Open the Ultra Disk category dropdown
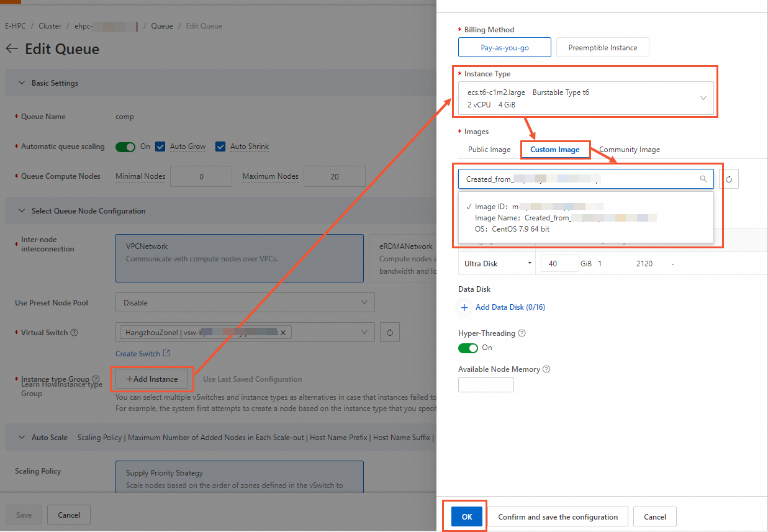 [498, 264]
